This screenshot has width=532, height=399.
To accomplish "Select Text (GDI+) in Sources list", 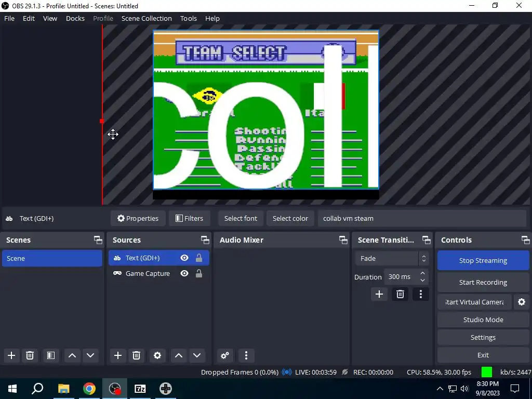I will pyautogui.click(x=159, y=258).
